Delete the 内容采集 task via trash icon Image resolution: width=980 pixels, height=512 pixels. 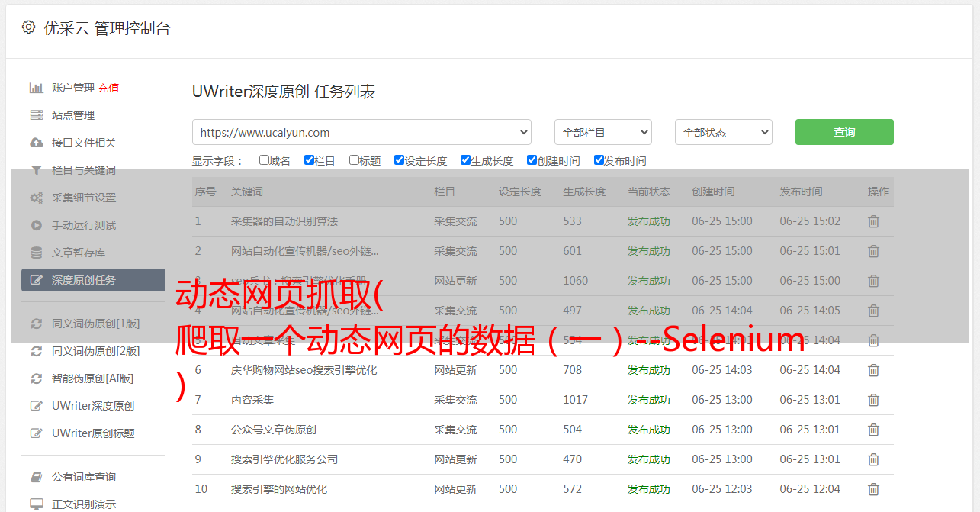[873, 400]
